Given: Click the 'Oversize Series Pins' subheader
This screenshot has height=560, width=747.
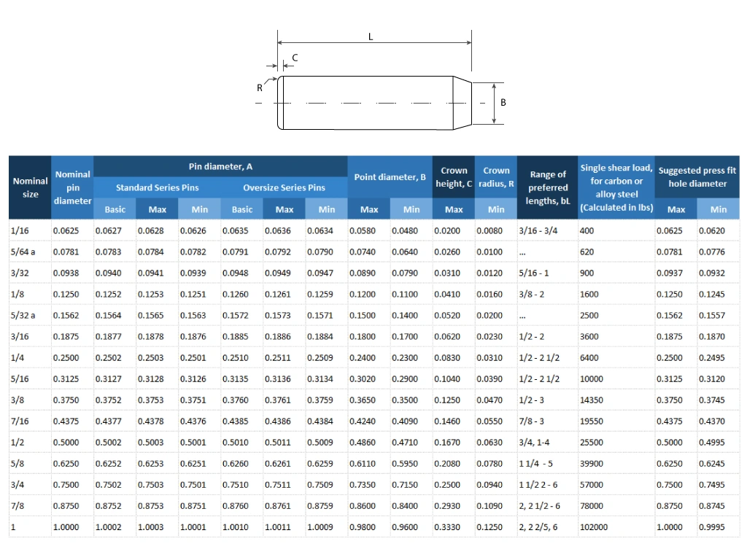Looking at the screenshot, I should pyautogui.click(x=283, y=187).
